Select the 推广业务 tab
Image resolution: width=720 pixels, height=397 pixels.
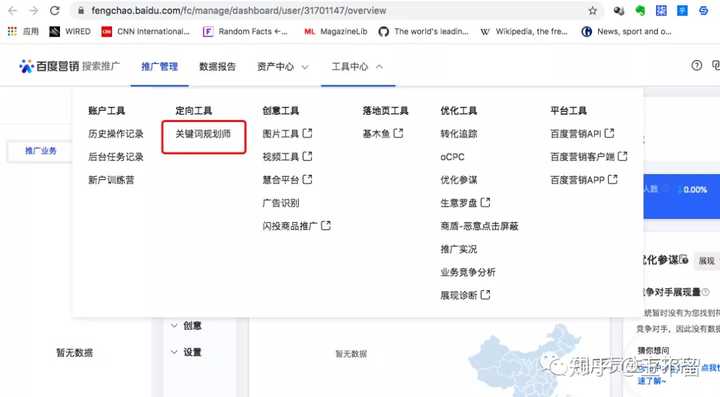[x=40, y=151]
